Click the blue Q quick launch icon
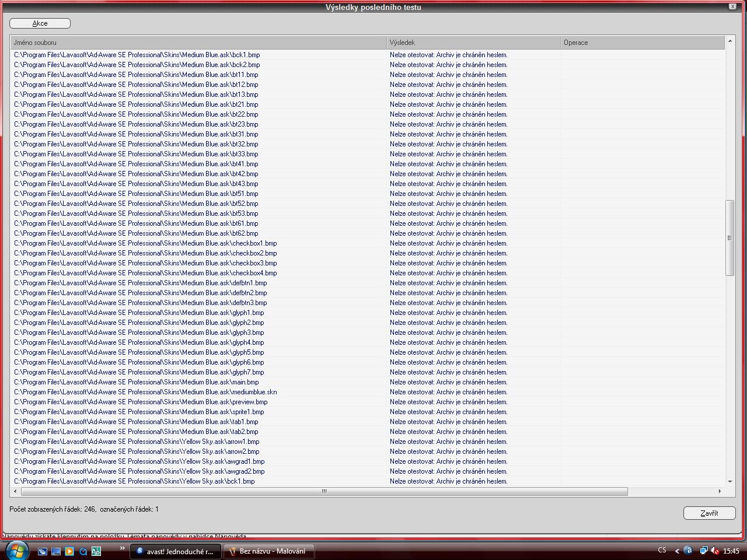Viewport: 747px width, 560px height. pyautogui.click(x=83, y=551)
